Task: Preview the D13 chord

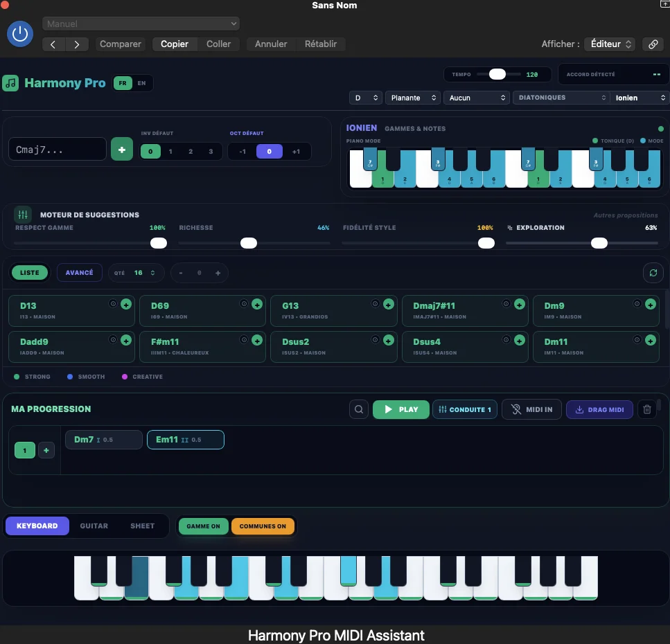Action: click(x=113, y=303)
